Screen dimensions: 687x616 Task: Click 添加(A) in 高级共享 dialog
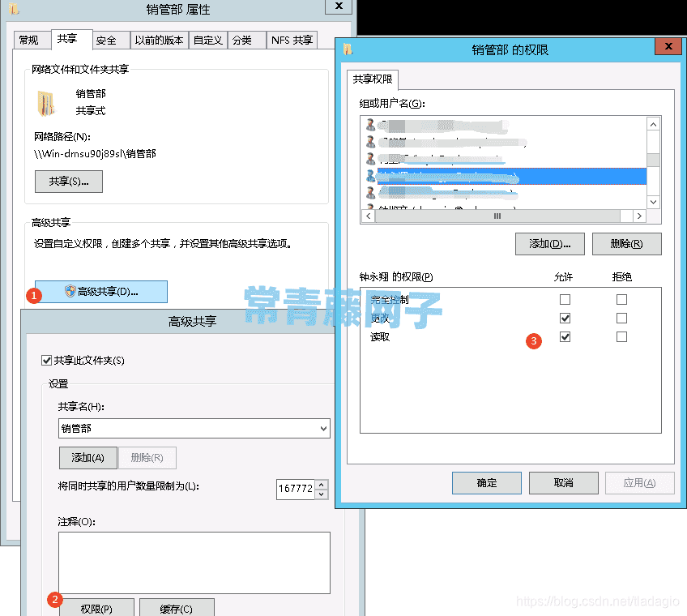pos(88,458)
